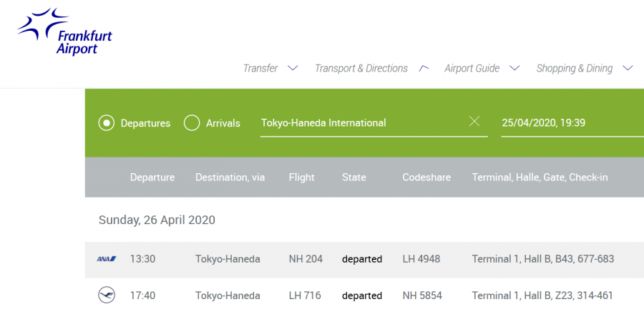Expand the Transfer menu chevron

coord(292,69)
